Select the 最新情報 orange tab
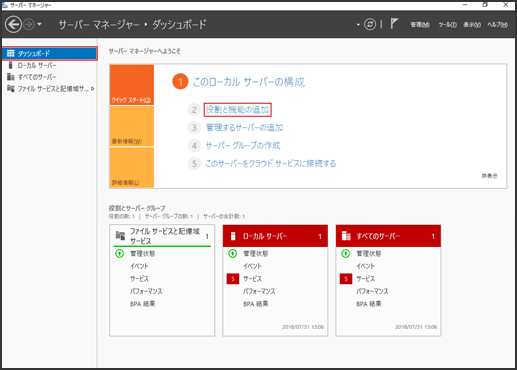Screen dimensions: 517x370 [x=132, y=126]
